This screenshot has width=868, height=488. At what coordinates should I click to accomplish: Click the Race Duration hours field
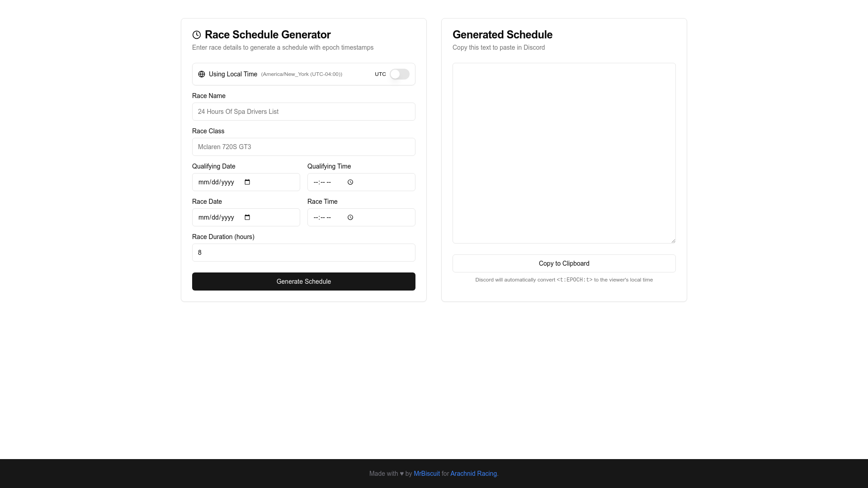(x=304, y=253)
